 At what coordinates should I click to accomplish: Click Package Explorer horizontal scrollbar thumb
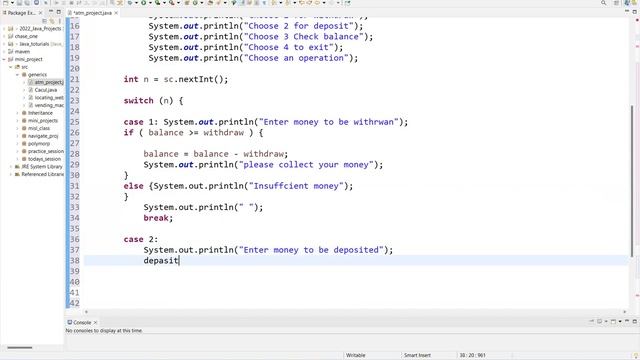(x=20, y=347)
